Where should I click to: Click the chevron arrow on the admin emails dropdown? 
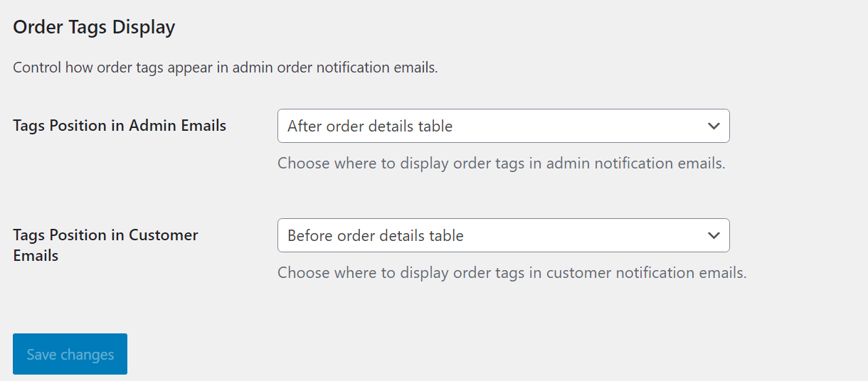[714, 126]
